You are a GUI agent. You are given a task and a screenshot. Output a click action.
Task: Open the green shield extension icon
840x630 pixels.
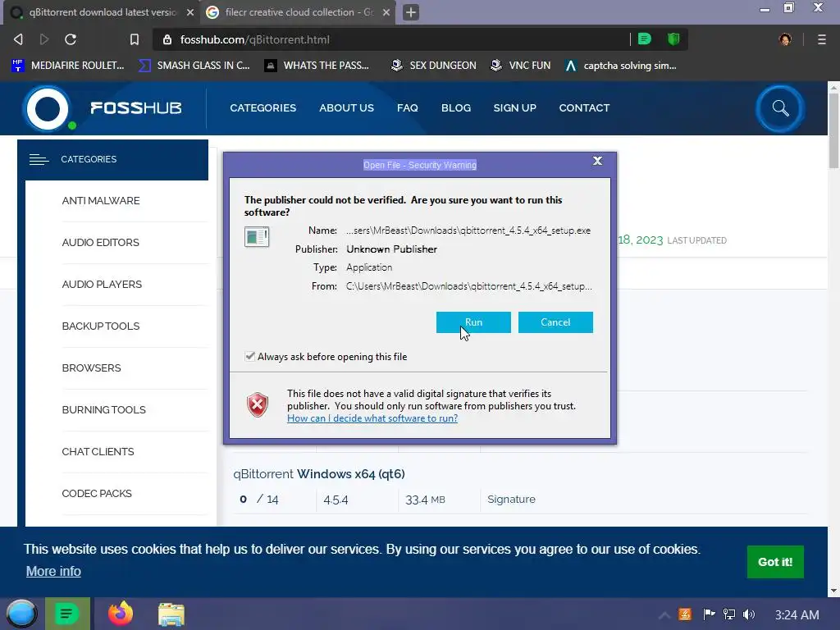pos(673,39)
